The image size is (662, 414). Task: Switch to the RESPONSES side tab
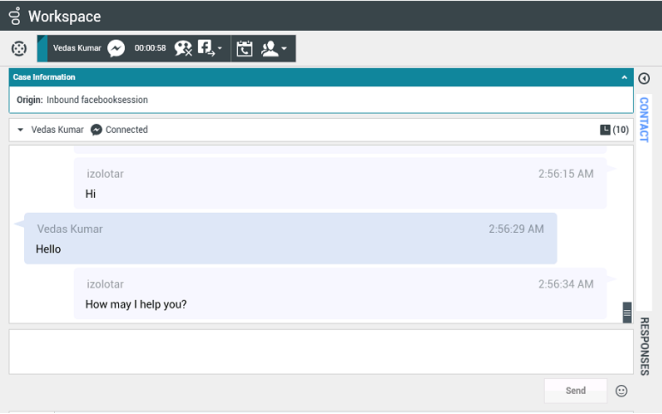coord(645,345)
